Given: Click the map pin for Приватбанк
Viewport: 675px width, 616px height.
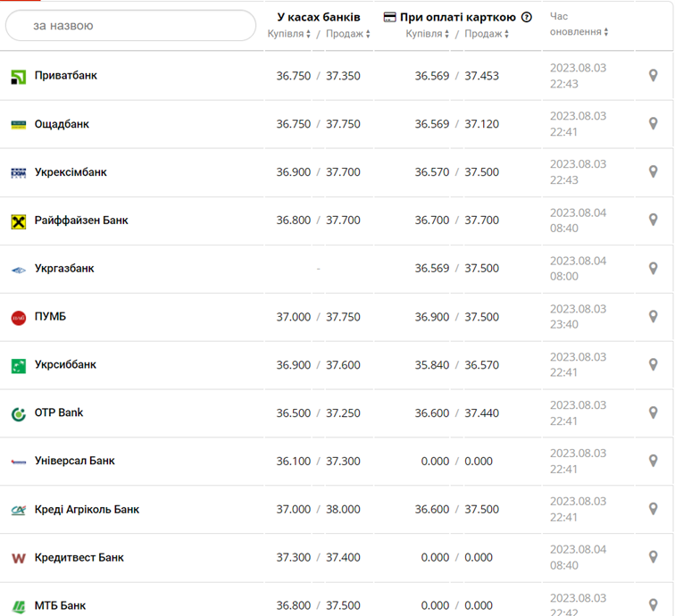Looking at the screenshot, I should (653, 76).
